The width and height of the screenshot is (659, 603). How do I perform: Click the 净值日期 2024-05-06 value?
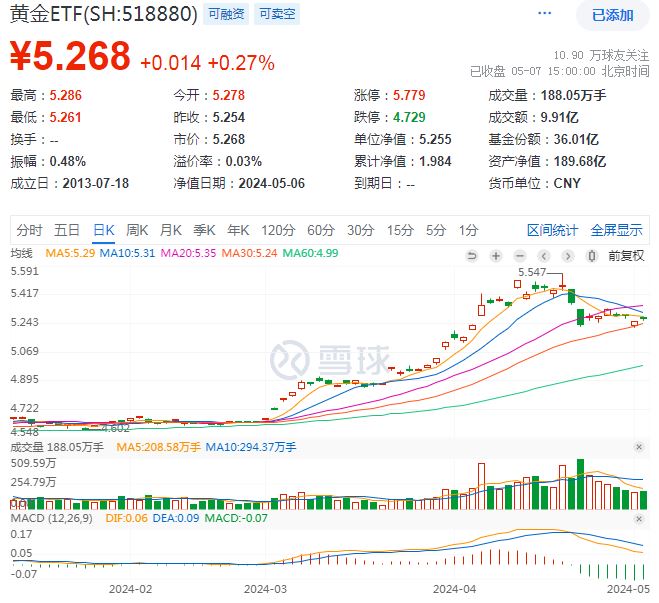tap(272, 184)
